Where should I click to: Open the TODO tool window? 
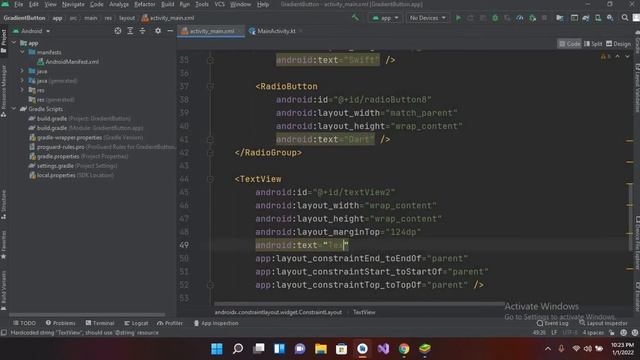click(x=24, y=323)
